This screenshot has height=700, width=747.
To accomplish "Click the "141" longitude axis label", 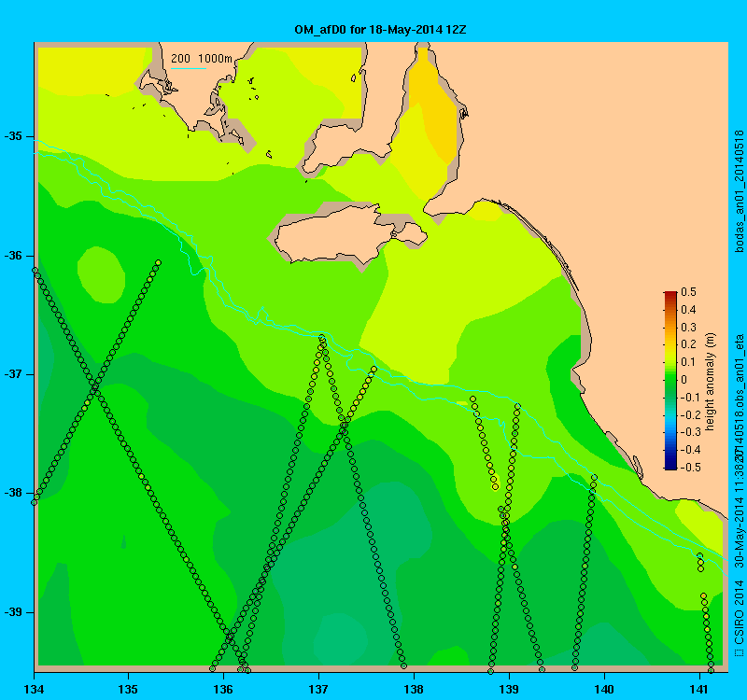I will pyautogui.click(x=698, y=689).
